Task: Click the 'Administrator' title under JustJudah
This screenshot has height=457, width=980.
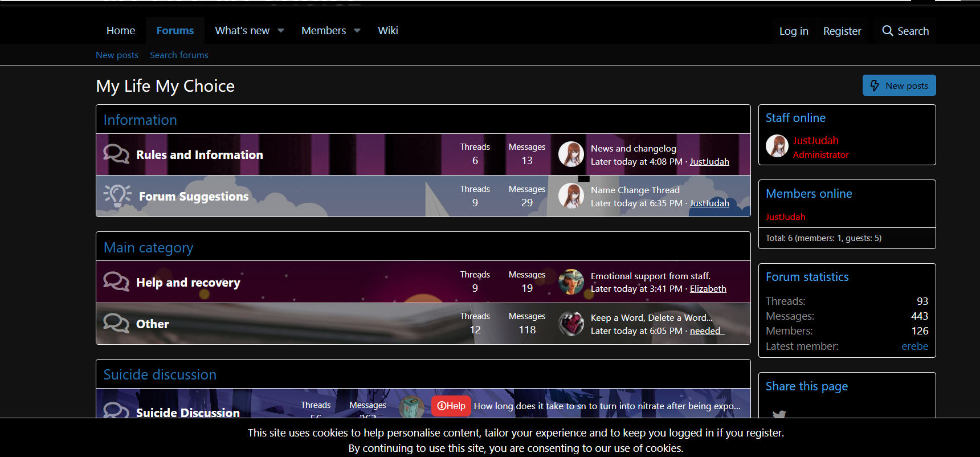Action: click(x=821, y=155)
